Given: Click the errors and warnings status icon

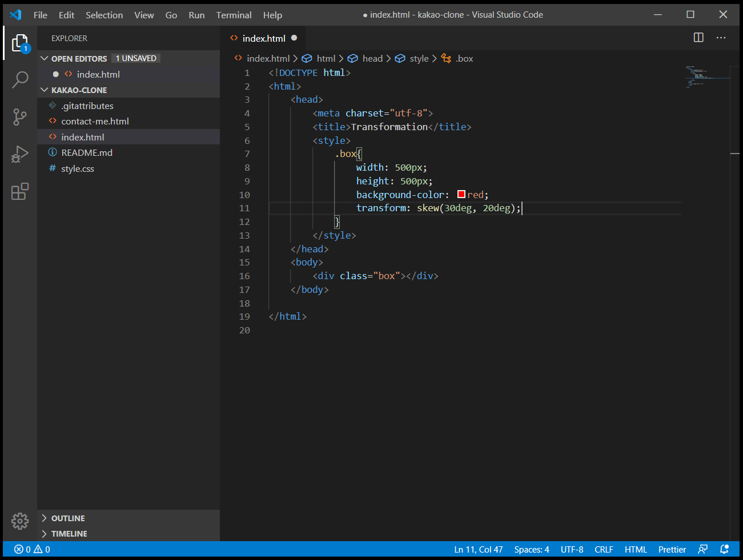Looking at the screenshot, I should (32, 549).
